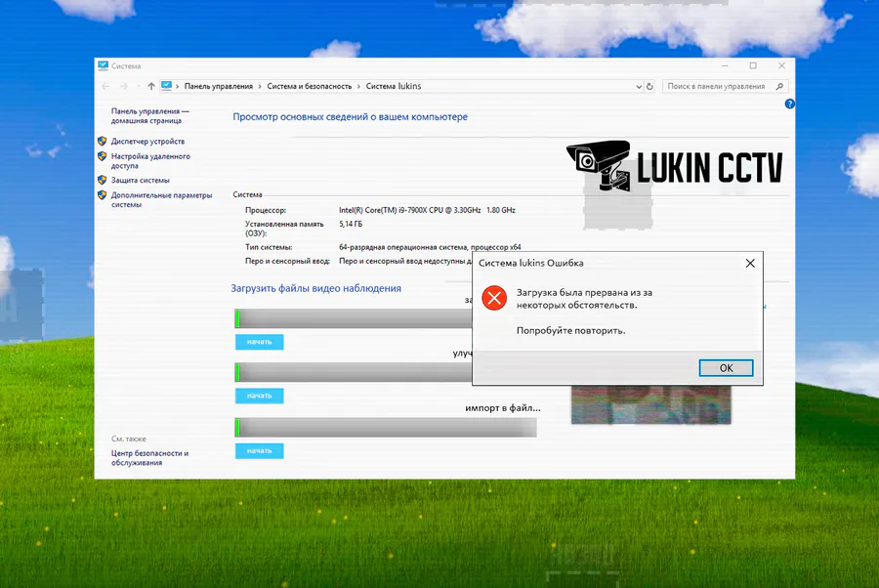879x588 pixels.
Task: Click the Система window title icon
Action: tap(104, 65)
